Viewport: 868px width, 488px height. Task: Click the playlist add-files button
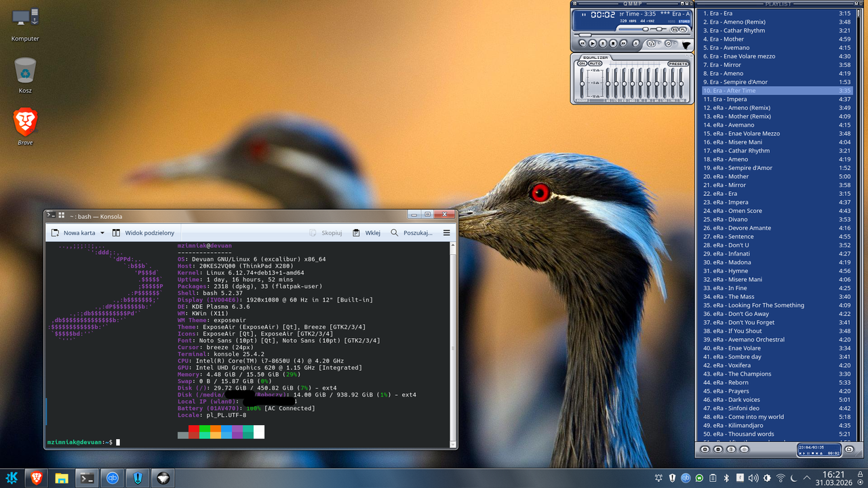pyautogui.click(x=705, y=449)
